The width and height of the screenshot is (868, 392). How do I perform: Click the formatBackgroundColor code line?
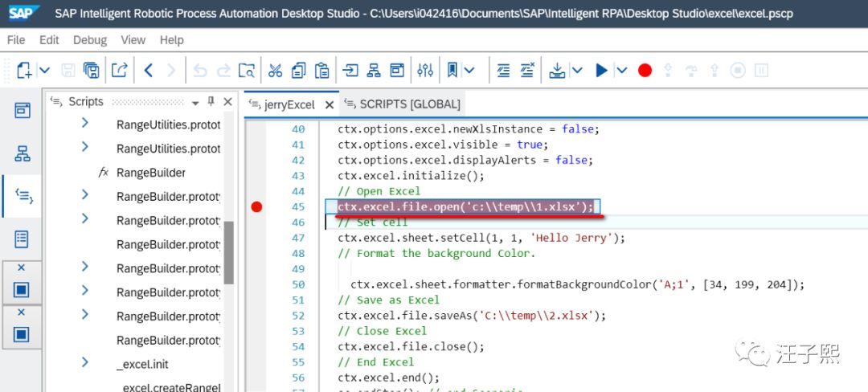tap(577, 284)
